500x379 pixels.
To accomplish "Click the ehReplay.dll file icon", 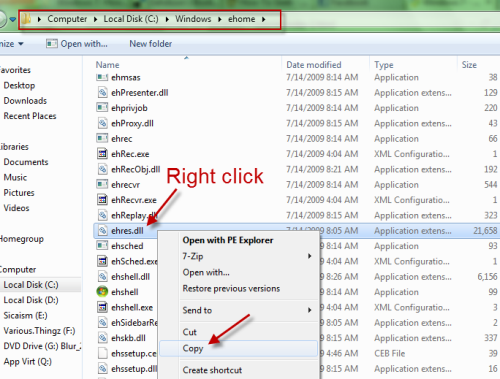I will [102, 215].
